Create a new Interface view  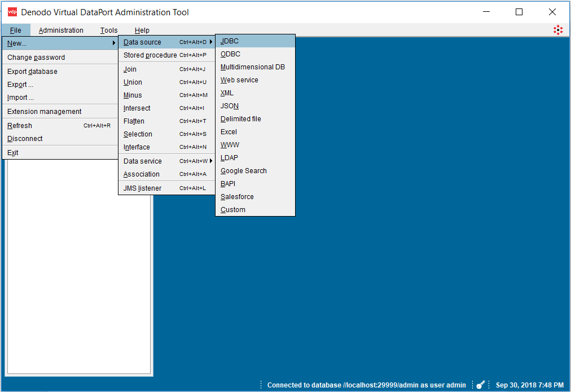tap(167, 147)
